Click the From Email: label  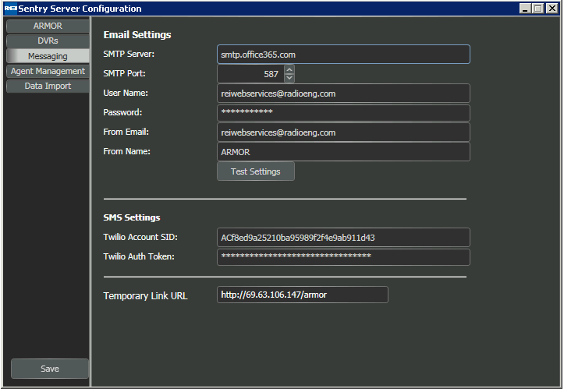point(126,132)
